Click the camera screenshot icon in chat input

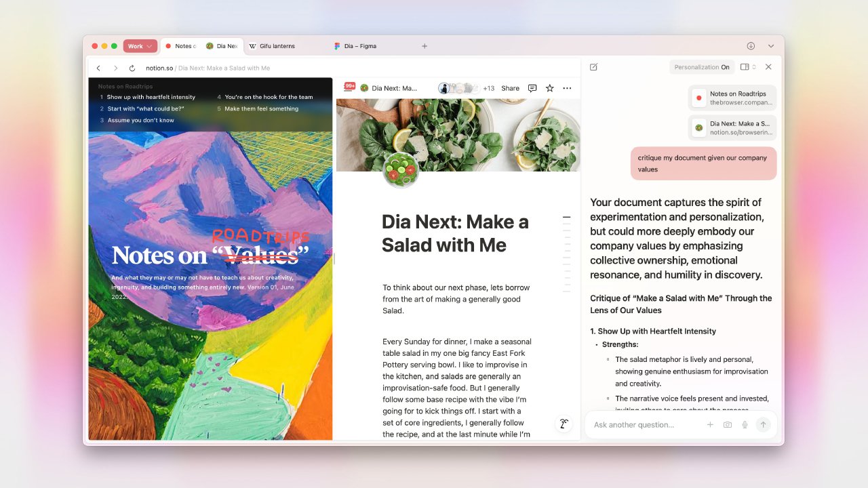(727, 425)
